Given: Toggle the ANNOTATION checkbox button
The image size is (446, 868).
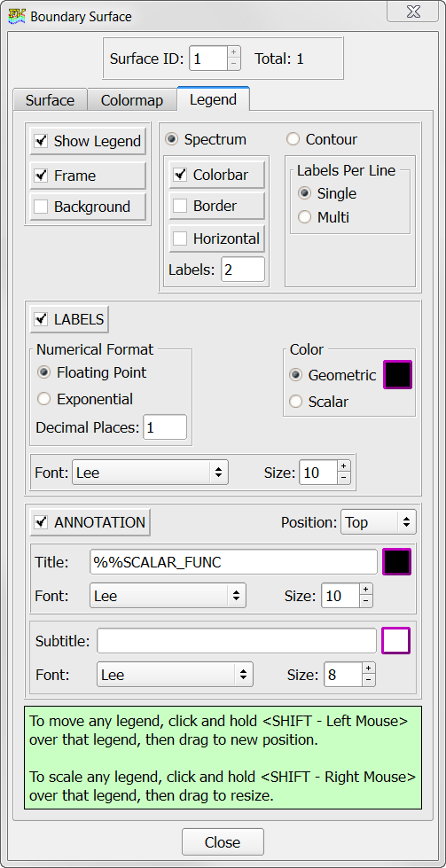Looking at the screenshot, I should (90, 522).
